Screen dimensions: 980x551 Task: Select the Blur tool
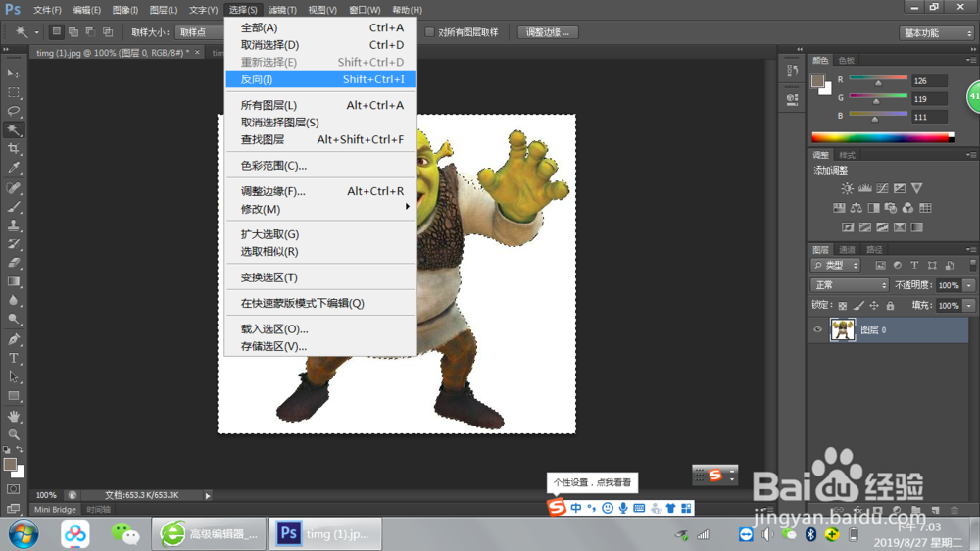[x=13, y=300]
